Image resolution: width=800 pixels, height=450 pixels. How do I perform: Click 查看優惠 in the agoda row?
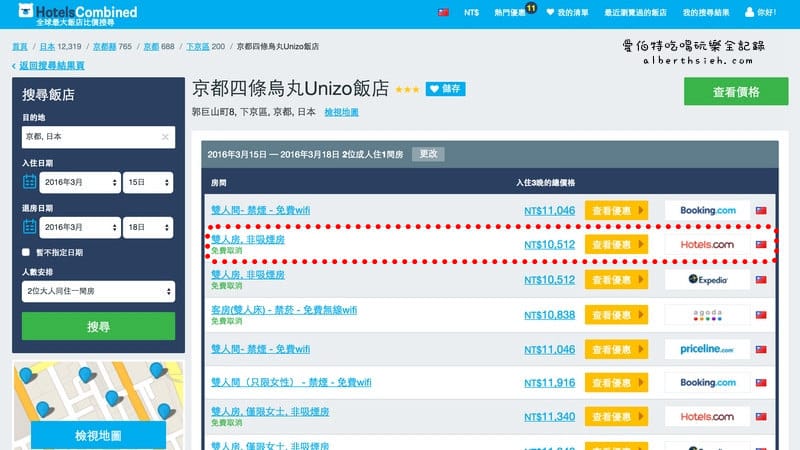[616, 315]
